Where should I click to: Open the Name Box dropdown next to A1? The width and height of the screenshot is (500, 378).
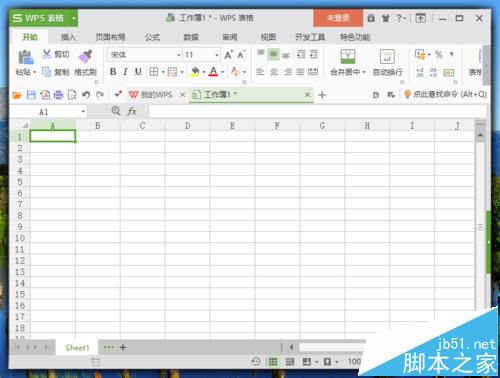pos(83,112)
